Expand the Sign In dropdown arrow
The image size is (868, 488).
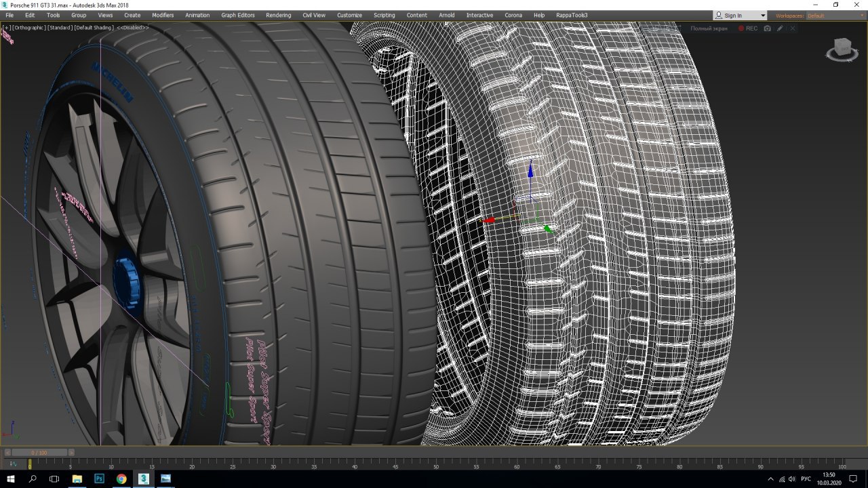tap(763, 16)
